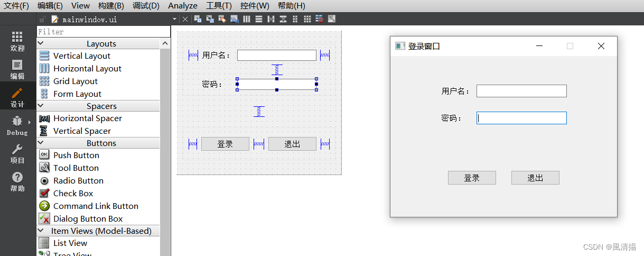Open the View menu
This screenshot has width=644, height=256.
click(x=80, y=6)
